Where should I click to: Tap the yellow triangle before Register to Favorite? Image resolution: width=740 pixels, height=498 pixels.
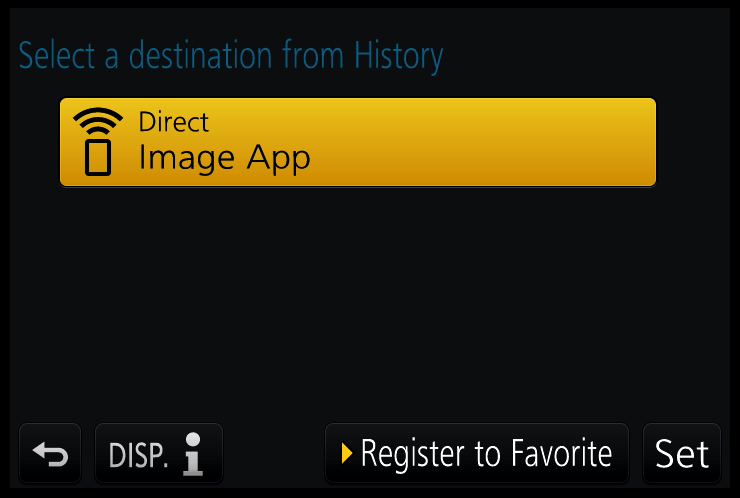(x=347, y=453)
